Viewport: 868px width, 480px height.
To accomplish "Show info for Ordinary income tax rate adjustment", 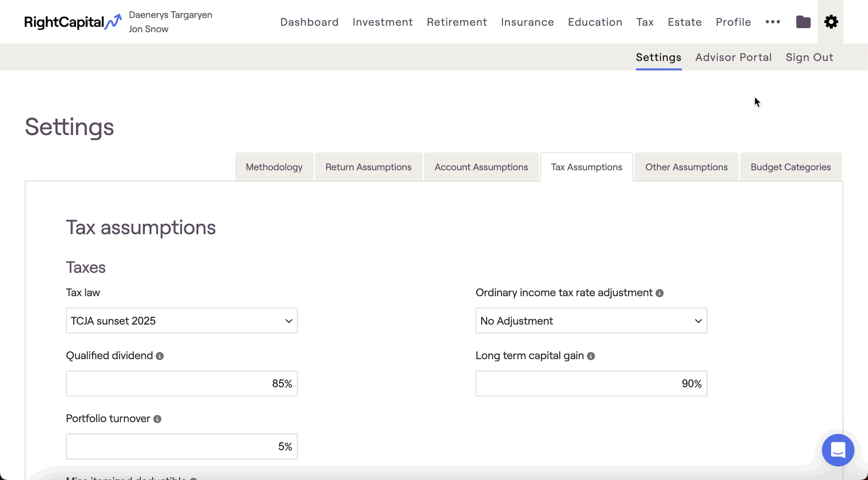I will 660,293.
